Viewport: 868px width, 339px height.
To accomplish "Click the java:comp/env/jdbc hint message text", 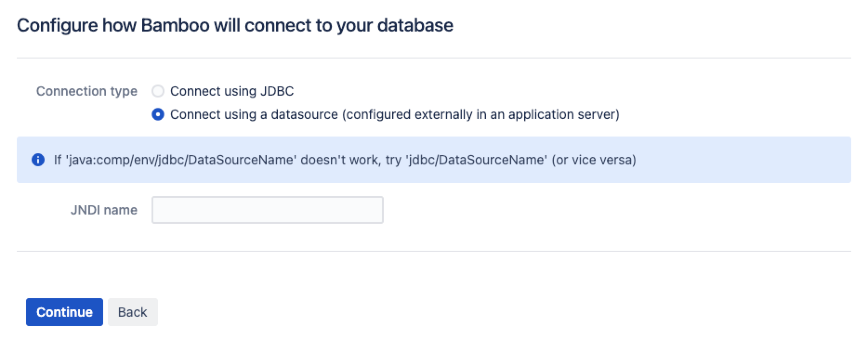I will coord(345,160).
